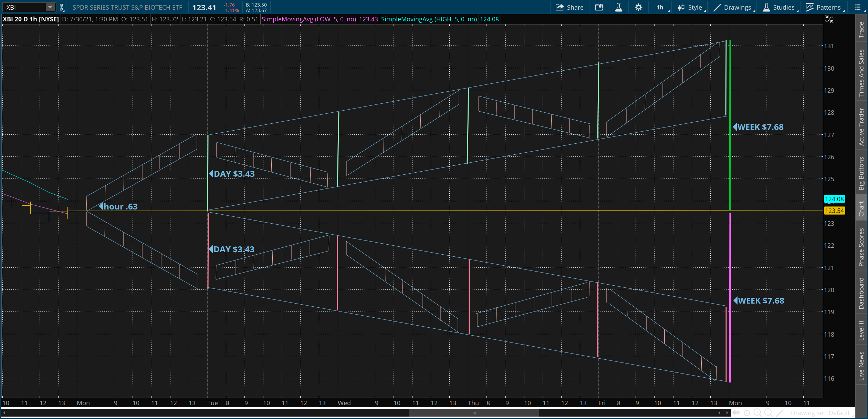Open the Level II sidebar tab
The height and width of the screenshot is (419, 868).
point(861,330)
